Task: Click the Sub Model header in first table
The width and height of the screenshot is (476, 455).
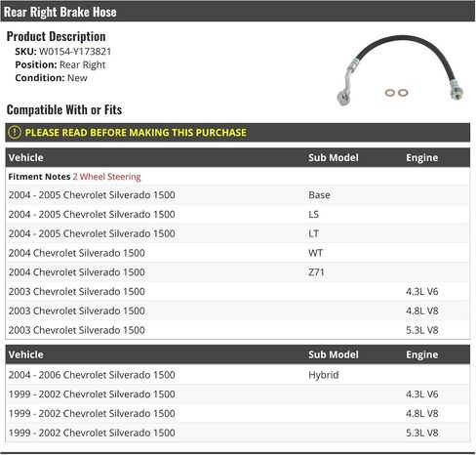Action: tap(334, 157)
